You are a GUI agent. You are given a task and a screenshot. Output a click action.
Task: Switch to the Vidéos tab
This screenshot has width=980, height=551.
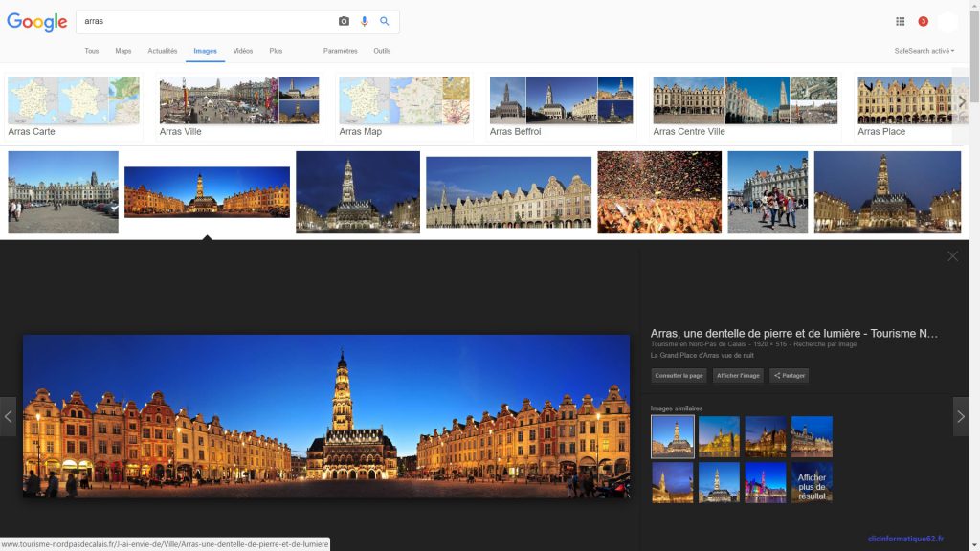[x=242, y=51]
